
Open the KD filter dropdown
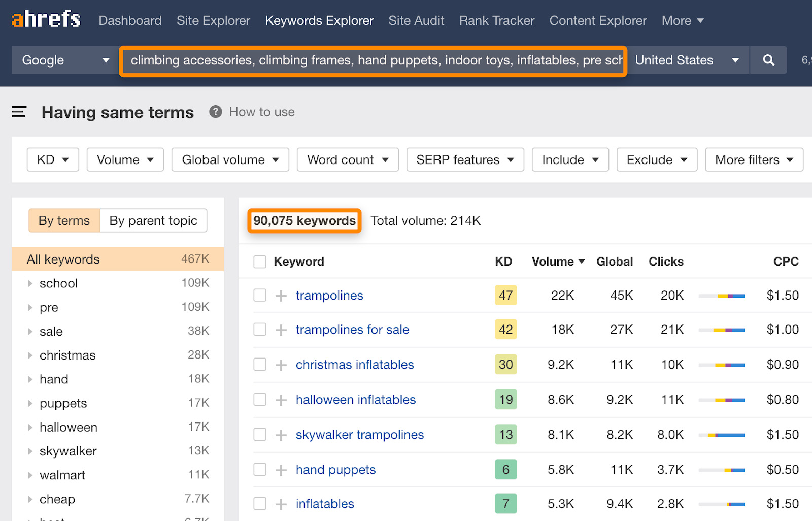point(52,159)
